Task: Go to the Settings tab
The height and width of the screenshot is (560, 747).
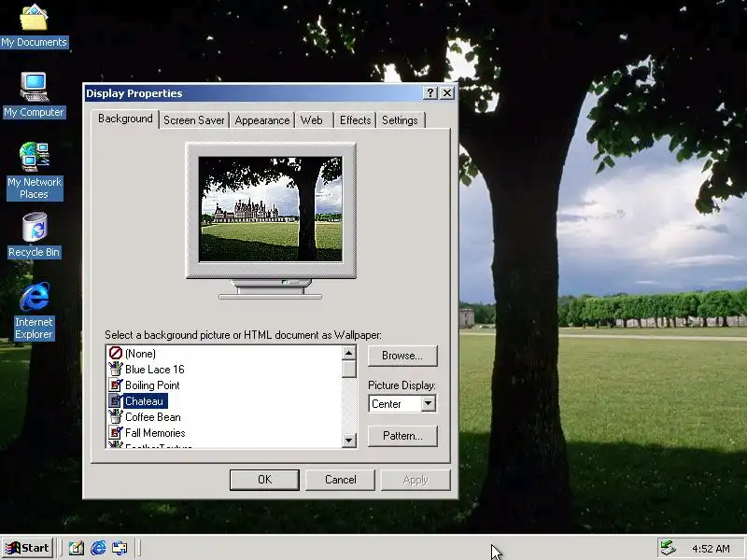Action: click(400, 120)
